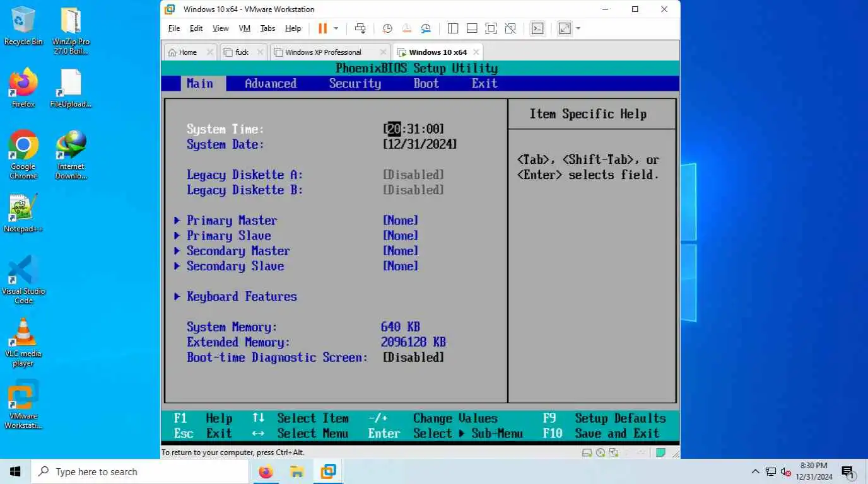The width and height of the screenshot is (868, 484).
Task: Click the Legacy Diskette B Disabled value
Action: coord(414,190)
